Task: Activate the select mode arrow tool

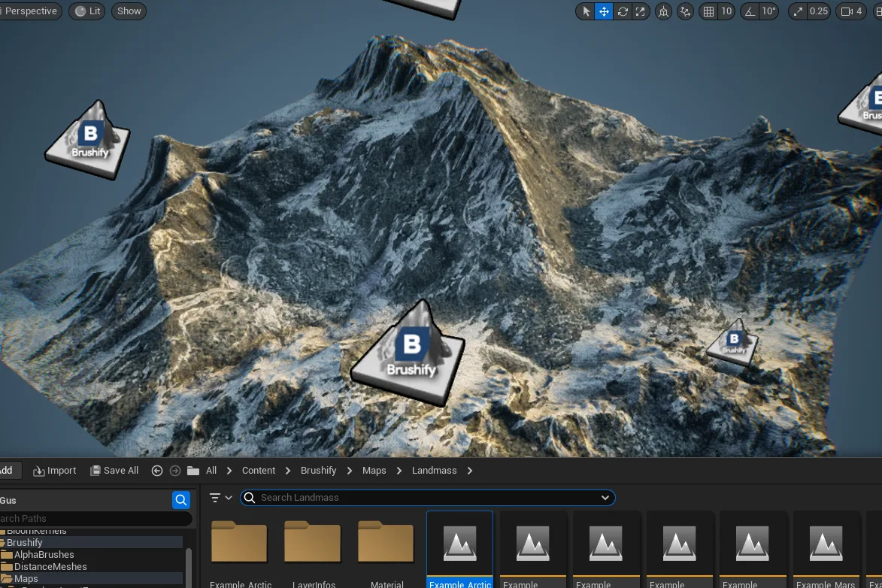Action: click(586, 11)
